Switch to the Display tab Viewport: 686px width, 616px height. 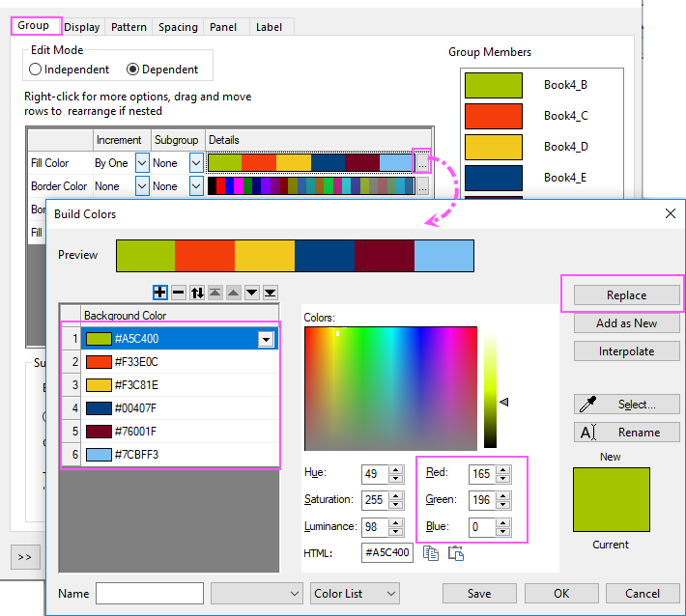click(82, 27)
